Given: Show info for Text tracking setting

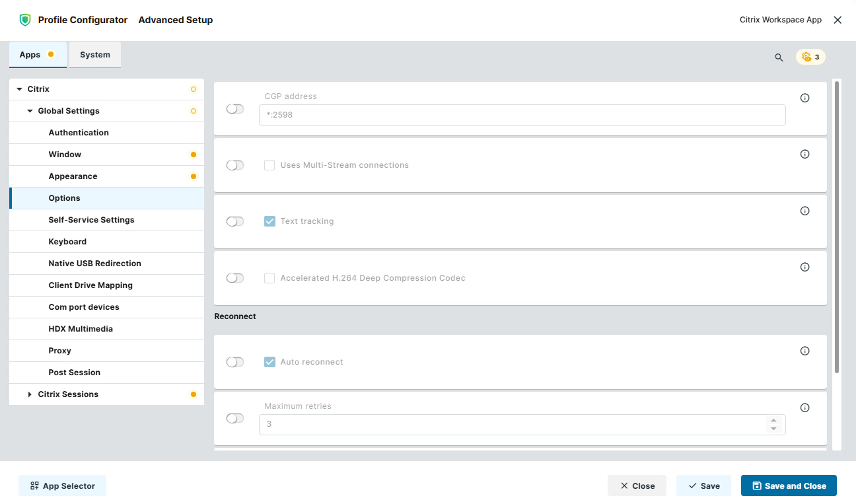Looking at the screenshot, I should pyautogui.click(x=804, y=211).
